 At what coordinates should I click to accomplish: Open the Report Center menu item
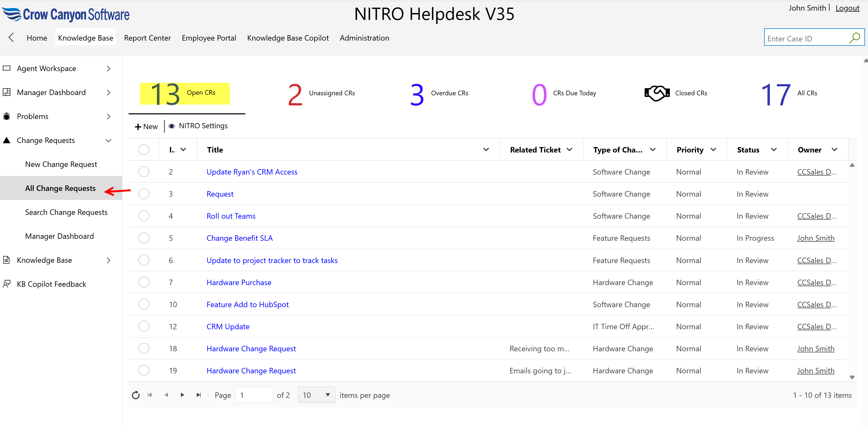click(147, 38)
